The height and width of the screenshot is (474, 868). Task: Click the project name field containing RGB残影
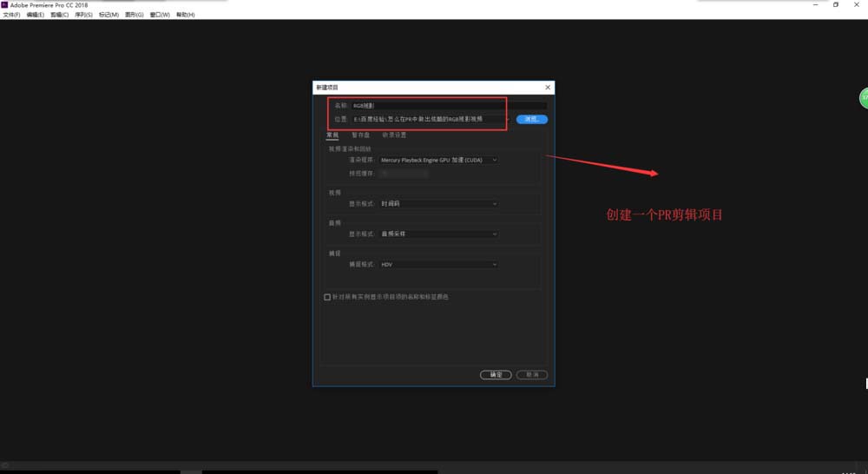449,105
